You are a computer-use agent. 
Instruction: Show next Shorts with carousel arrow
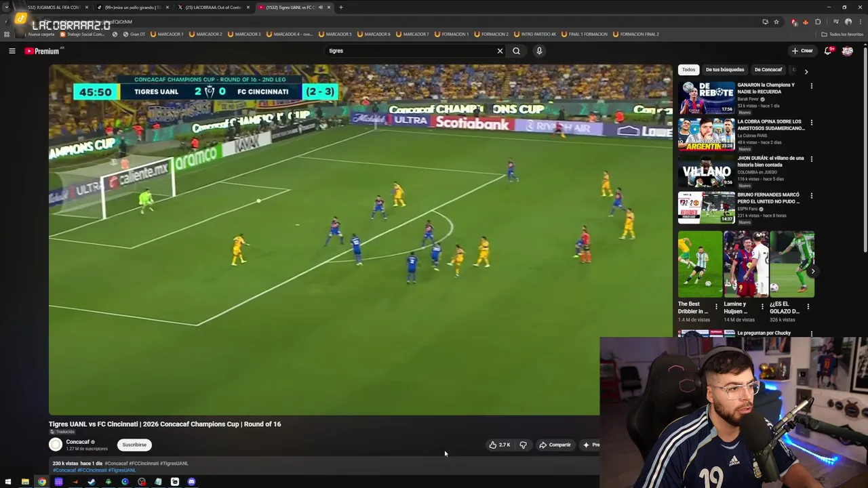812,271
